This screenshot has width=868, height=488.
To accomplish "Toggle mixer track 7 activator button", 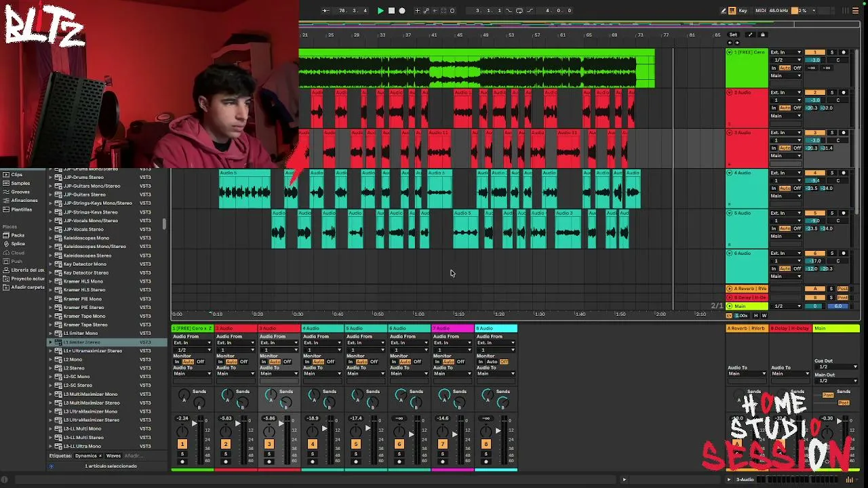I will (x=442, y=444).
